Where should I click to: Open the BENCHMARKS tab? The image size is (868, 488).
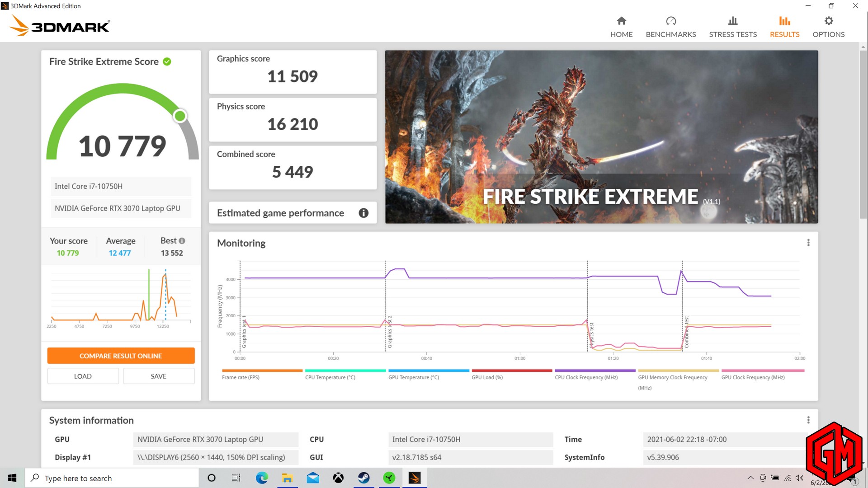670,27
